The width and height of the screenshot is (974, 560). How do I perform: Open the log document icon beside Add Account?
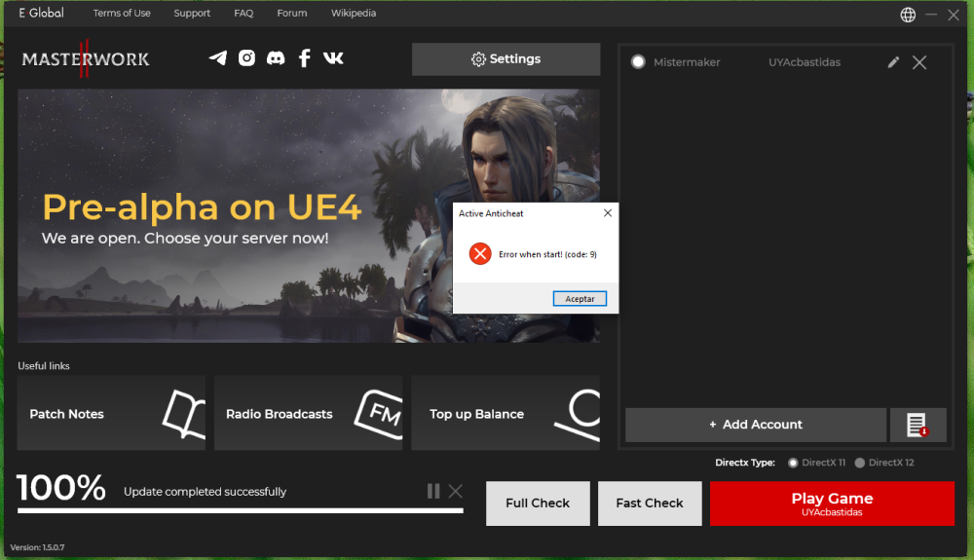pyautogui.click(x=918, y=425)
